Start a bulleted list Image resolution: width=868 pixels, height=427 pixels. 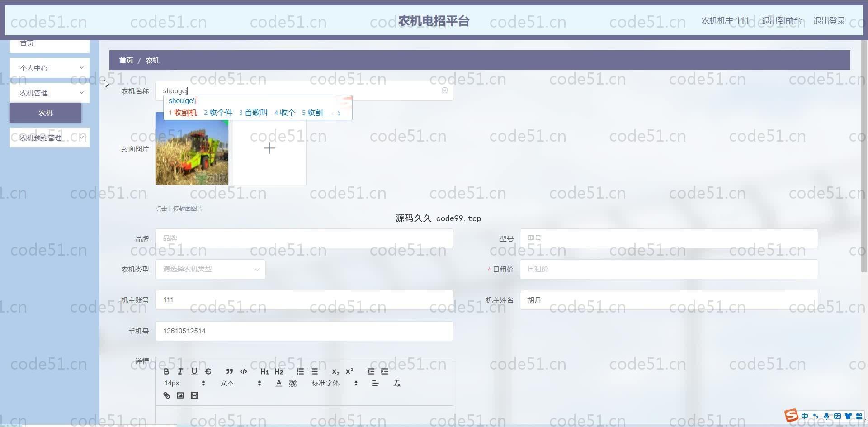click(x=314, y=371)
